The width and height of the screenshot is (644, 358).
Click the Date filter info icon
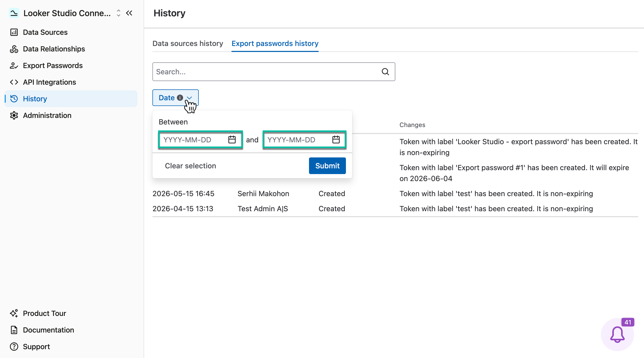(180, 98)
